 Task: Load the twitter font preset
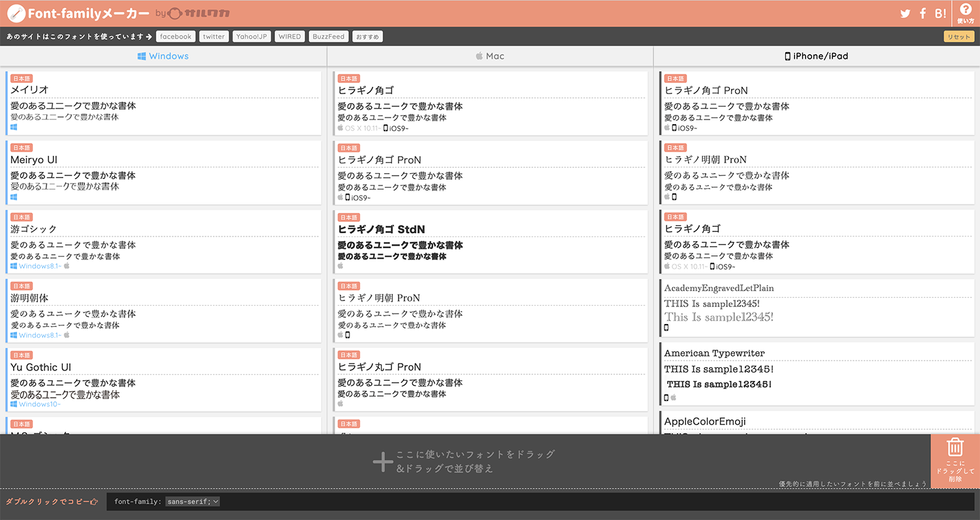[214, 37]
